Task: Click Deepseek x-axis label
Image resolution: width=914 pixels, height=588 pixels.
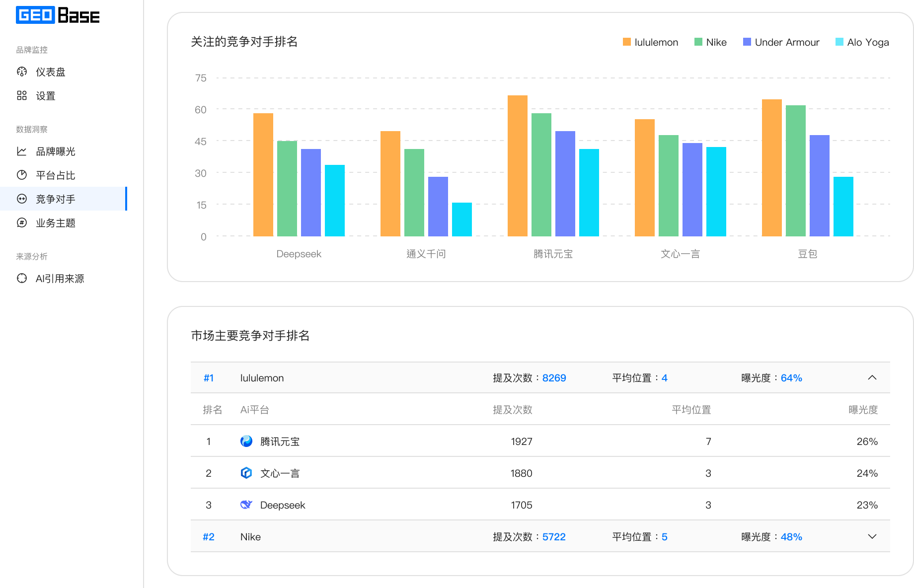Action: tap(299, 254)
